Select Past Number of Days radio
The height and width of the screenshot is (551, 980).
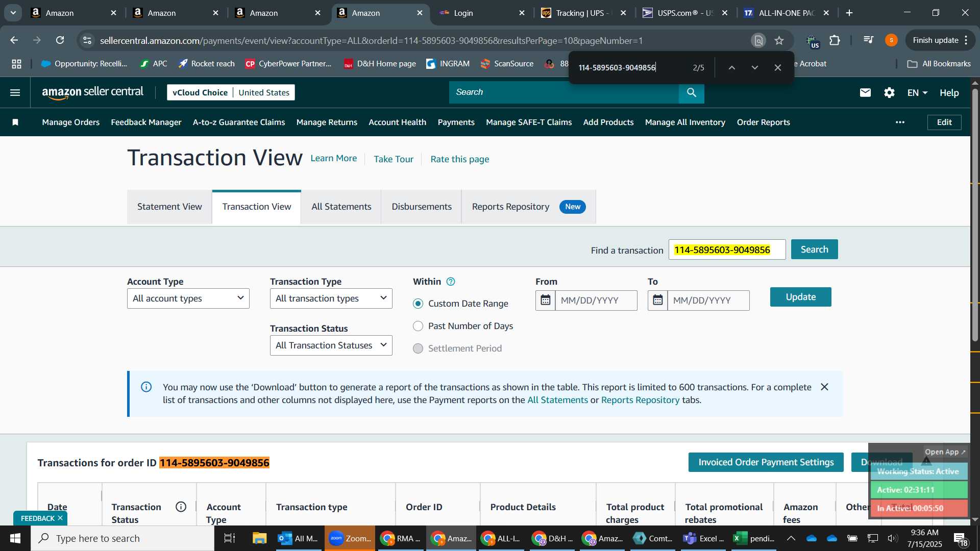tap(418, 326)
